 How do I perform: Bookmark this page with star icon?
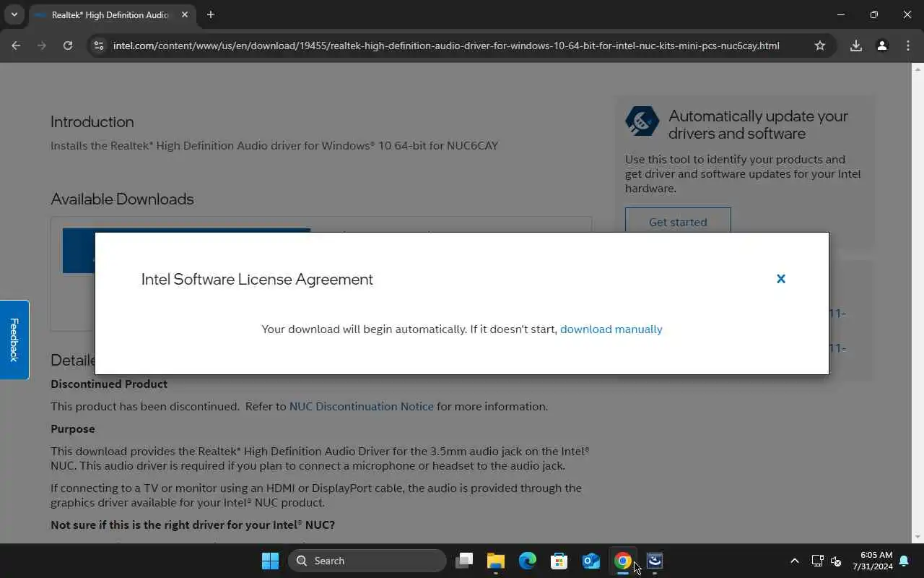tap(820, 46)
